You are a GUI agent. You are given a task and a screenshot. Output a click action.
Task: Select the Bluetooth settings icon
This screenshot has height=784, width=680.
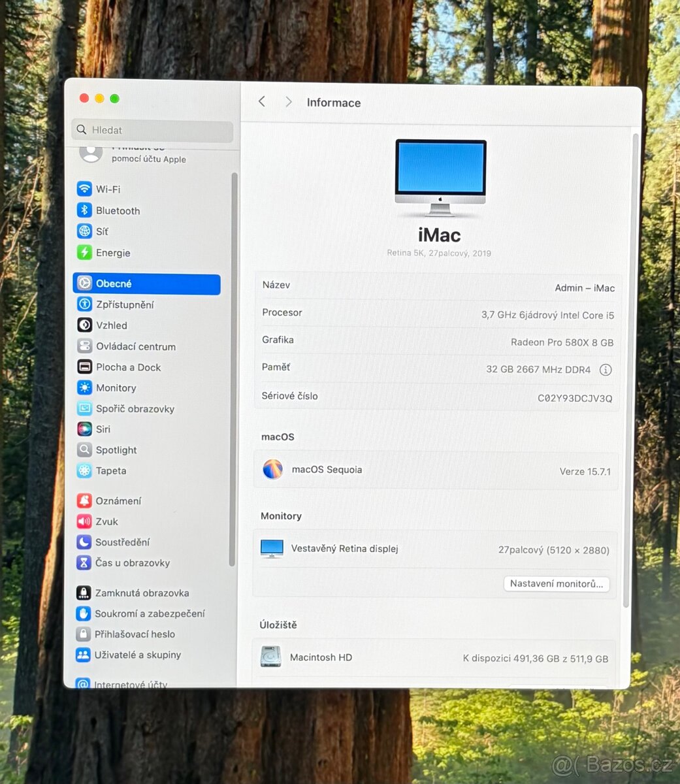tap(85, 210)
